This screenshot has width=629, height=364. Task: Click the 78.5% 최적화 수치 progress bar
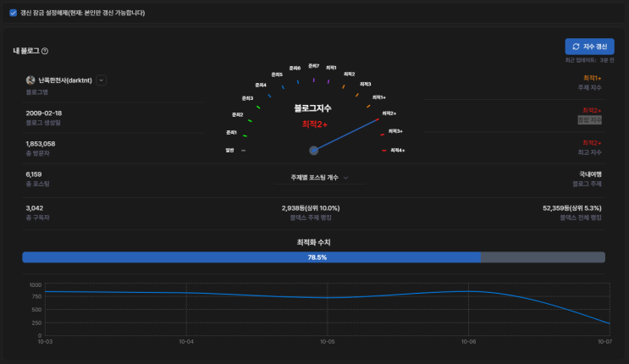coord(314,257)
